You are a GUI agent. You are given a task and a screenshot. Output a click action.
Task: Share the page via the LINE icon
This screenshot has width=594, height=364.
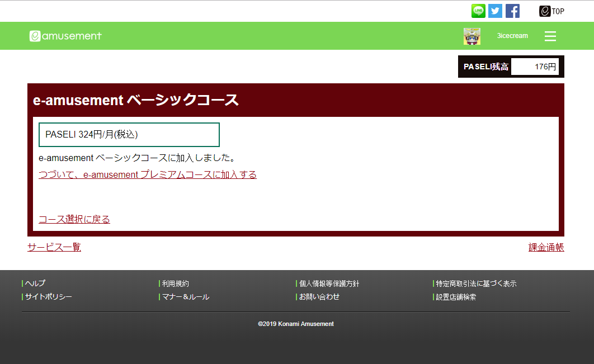tap(478, 11)
